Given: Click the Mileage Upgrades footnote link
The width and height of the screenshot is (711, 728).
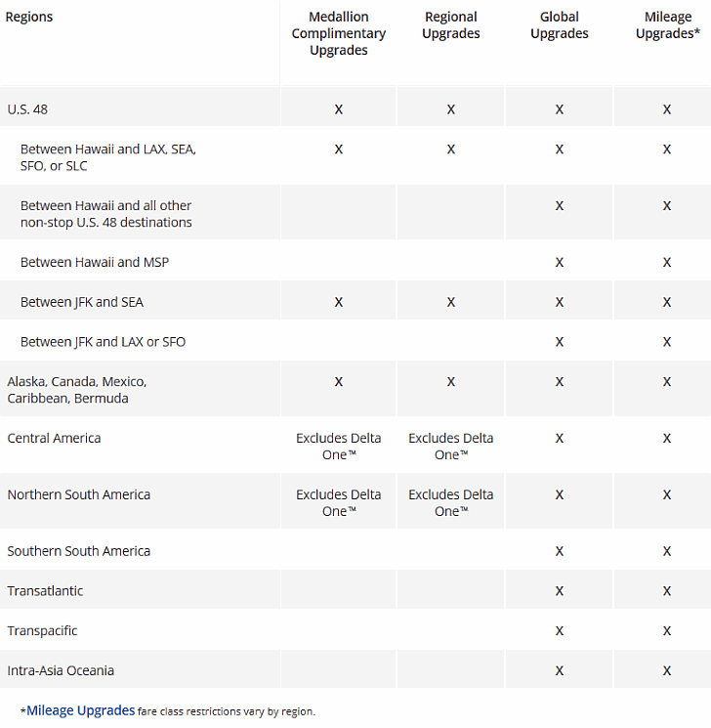Looking at the screenshot, I should tap(80, 710).
